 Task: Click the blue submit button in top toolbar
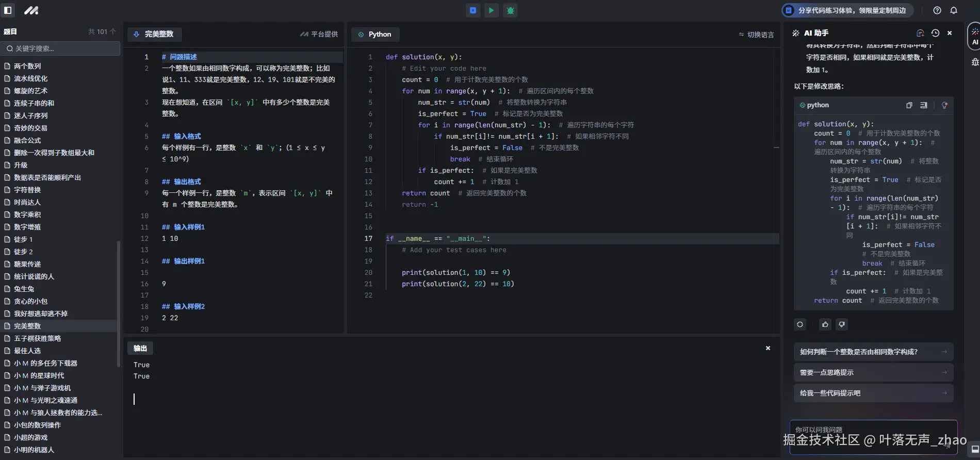[x=472, y=10]
